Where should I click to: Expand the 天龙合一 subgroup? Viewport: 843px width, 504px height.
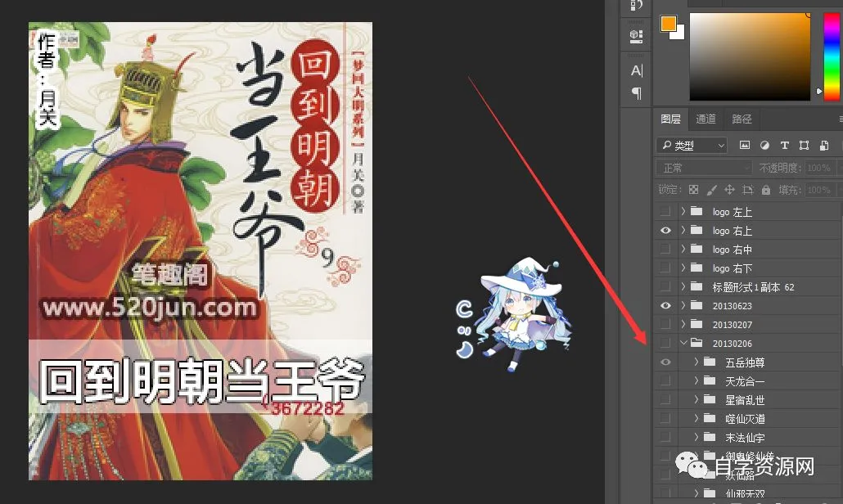[696, 380]
